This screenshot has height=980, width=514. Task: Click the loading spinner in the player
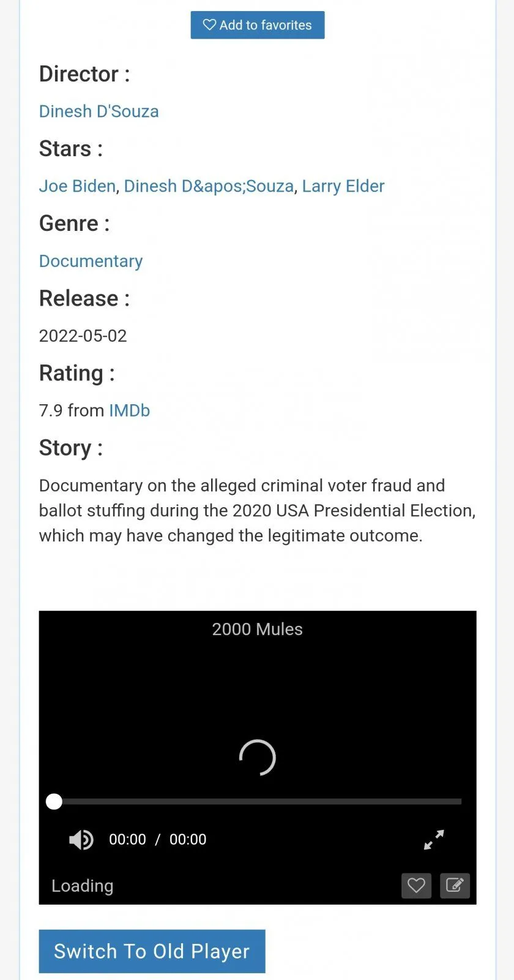click(x=257, y=758)
